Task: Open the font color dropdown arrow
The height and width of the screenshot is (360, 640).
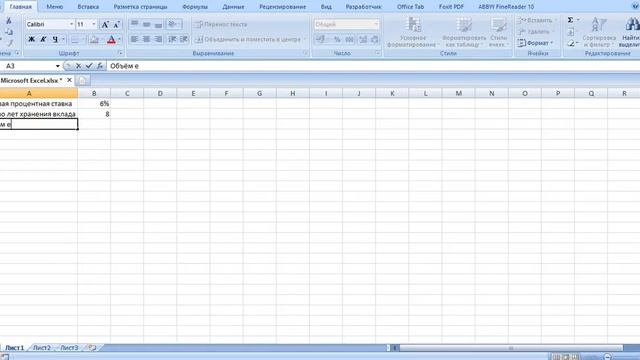Action: click(120, 40)
